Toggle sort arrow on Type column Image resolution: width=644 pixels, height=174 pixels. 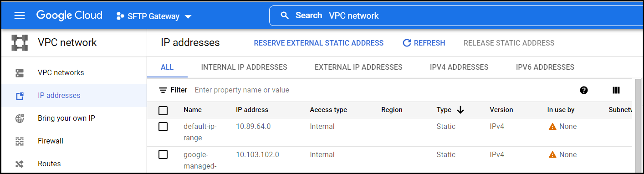(460, 110)
